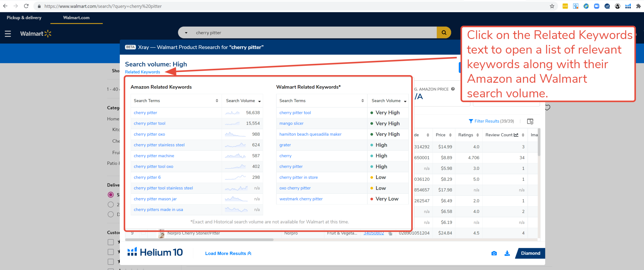Reload the page in the browser
The image size is (644, 270).
(26, 6)
